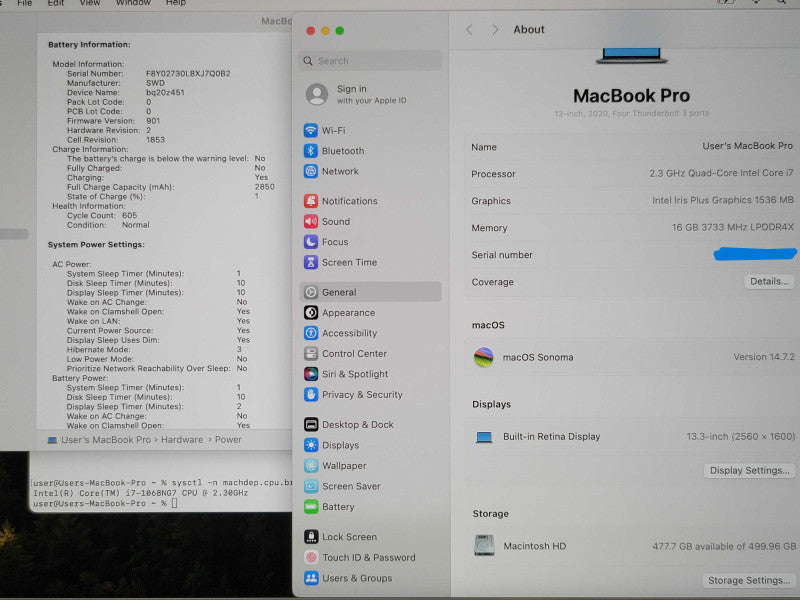Image resolution: width=800 pixels, height=600 pixels.
Task: Click Power in System Information path bar
Action: tap(228, 440)
